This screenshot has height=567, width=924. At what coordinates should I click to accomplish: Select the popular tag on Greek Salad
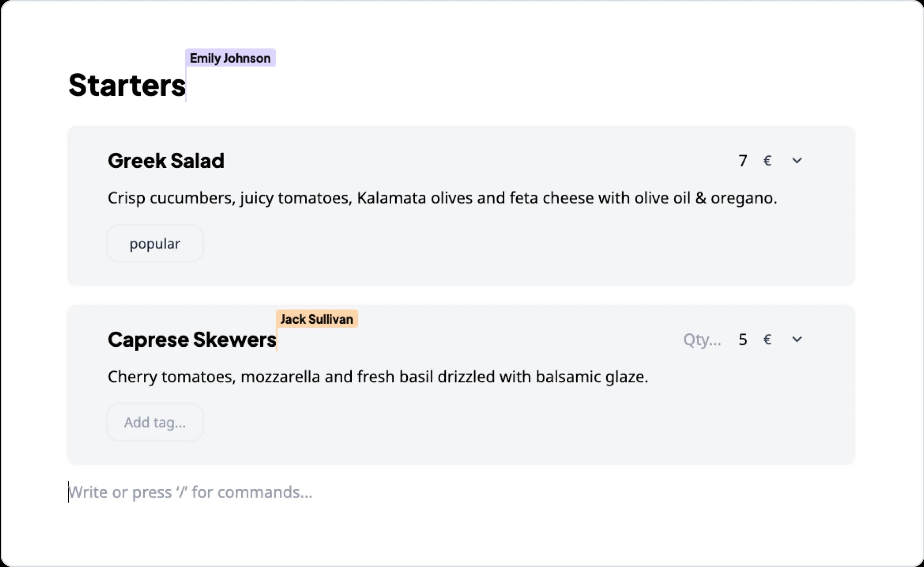(155, 244)
